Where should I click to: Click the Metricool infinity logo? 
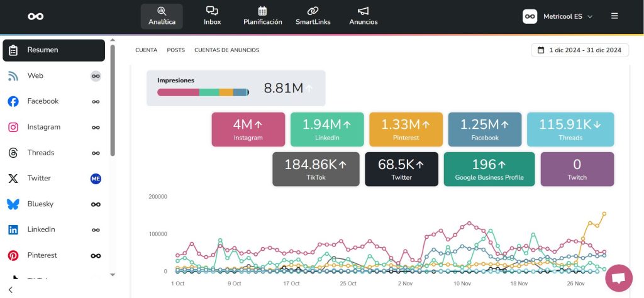point(36,16)
